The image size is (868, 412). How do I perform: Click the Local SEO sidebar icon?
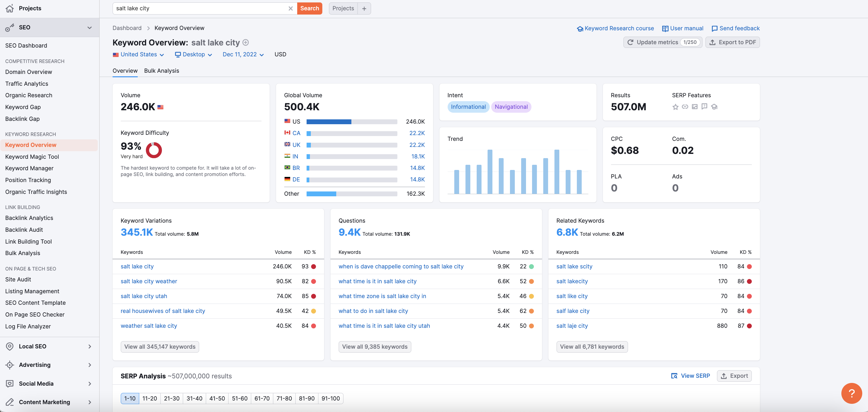click(10, 346)
